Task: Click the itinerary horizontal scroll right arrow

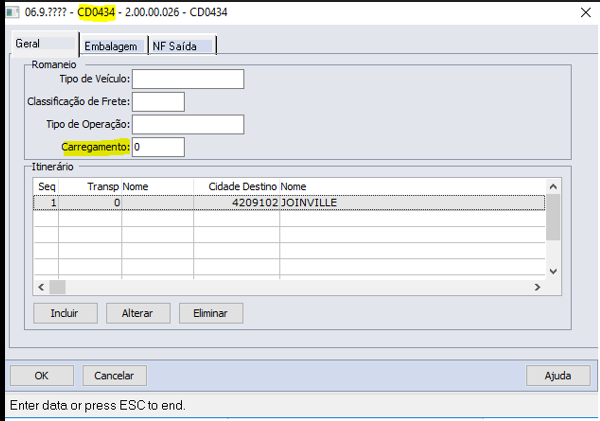Action: [x=538, y=287]
